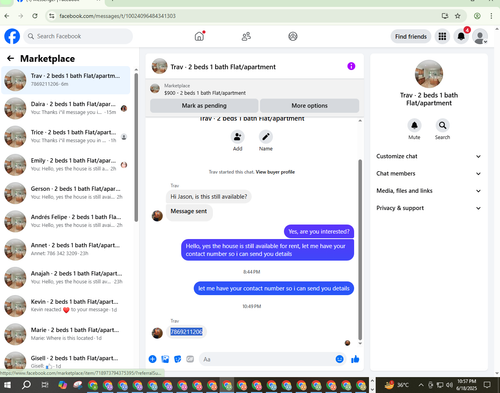This screenshot has width=500, height=393.
Task: Click the Name edit pencil icon
Action: [266, 137]
